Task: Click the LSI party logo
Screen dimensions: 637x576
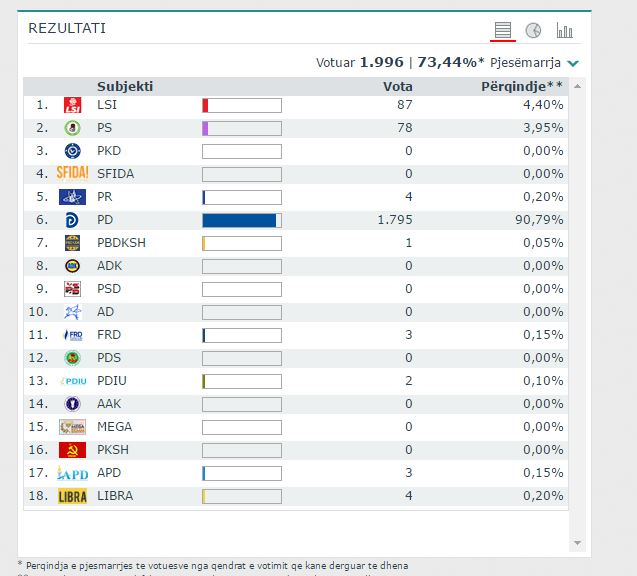Action: [72, 105]
